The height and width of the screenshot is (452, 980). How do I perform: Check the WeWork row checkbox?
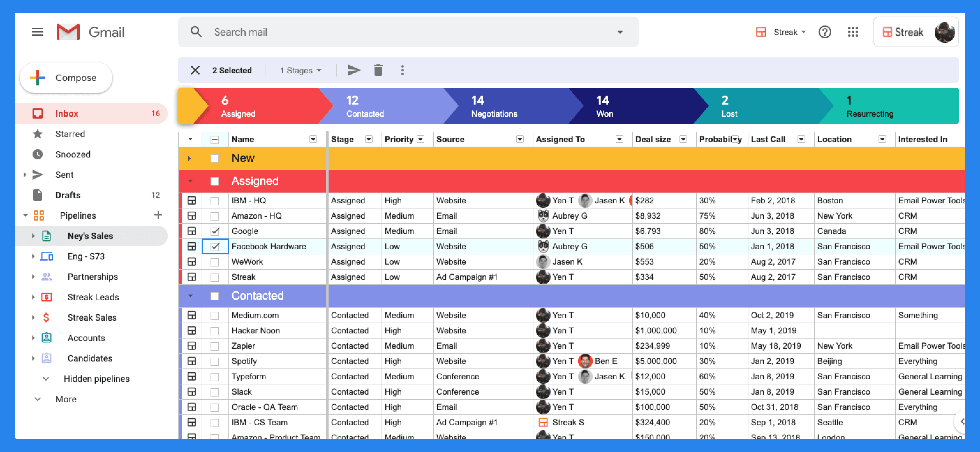215,262
